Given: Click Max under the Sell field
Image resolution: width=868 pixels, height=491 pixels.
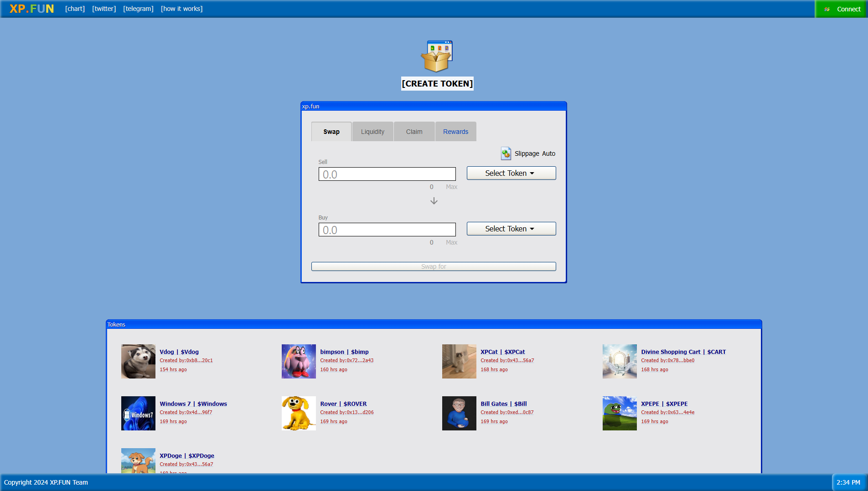Looking at the screenshot, I should point(451,187).
